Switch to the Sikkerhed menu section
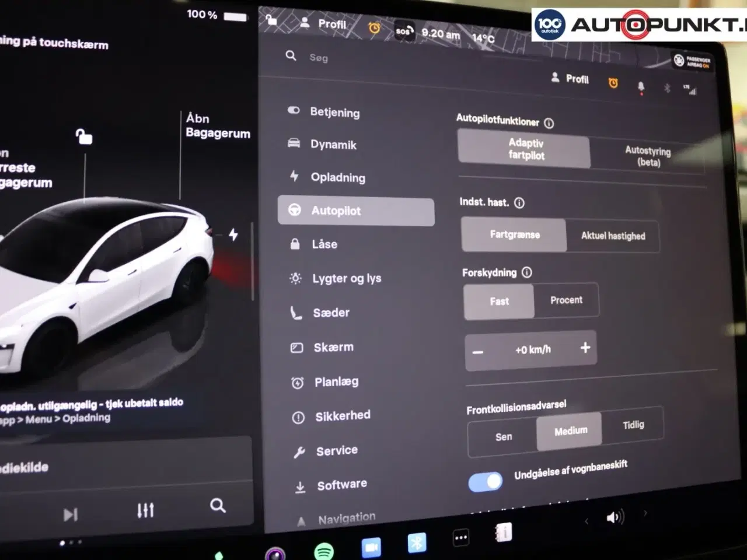The height and width of the screenshot is (560, 747). tap(343, 415)
